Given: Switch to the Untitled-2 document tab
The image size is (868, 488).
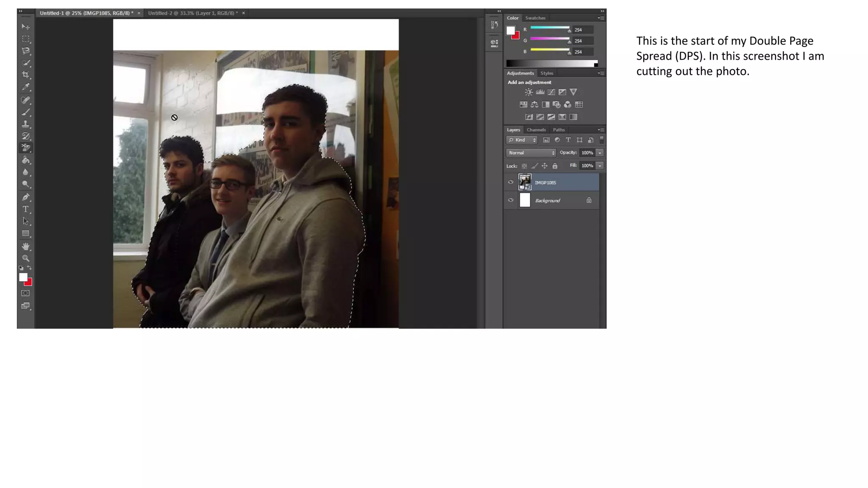Looking at the screenshot, I should [x=193, y=13].
